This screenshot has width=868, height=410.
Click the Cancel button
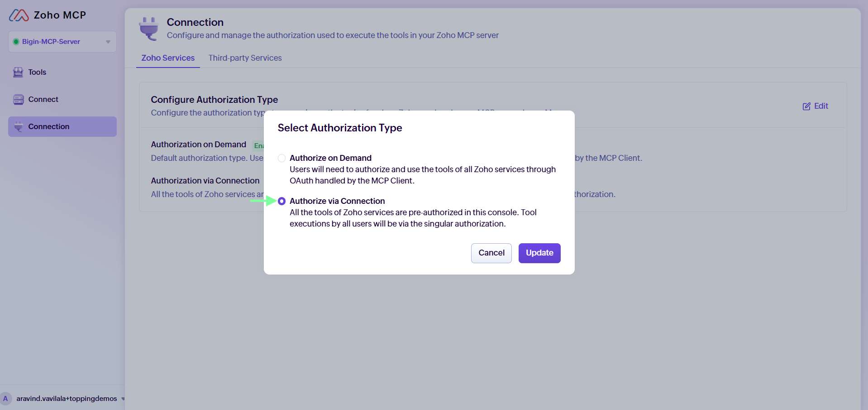[x=491, y=253]
